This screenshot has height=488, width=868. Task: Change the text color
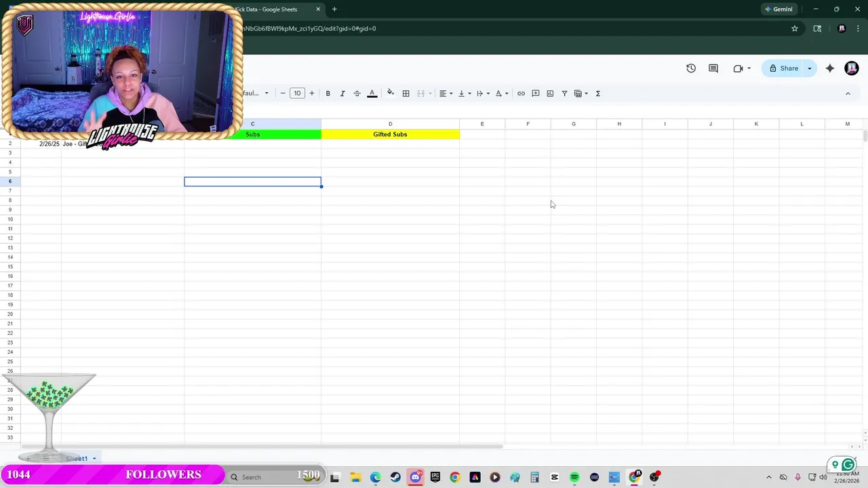coord(372,94)
